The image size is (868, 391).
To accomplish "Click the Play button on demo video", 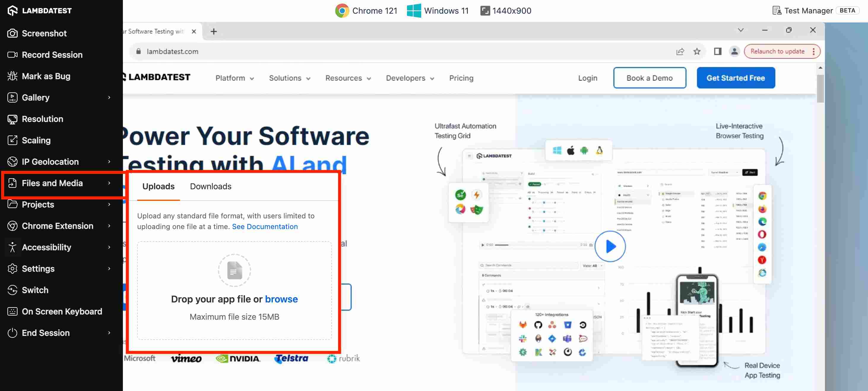I will coord(609,246).
